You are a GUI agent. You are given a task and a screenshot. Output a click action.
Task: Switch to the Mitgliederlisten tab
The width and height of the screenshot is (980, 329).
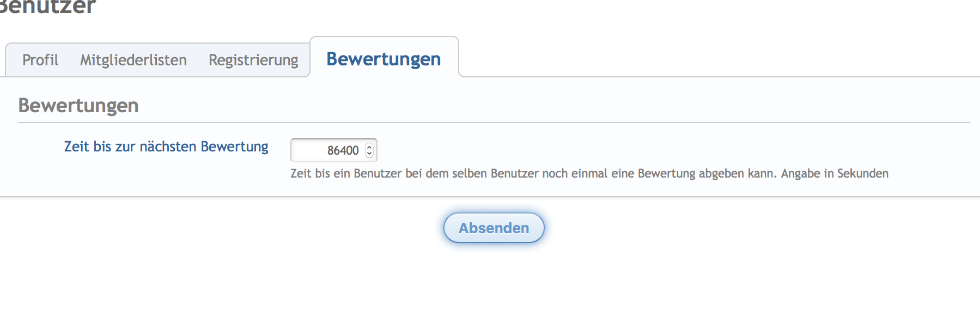click(133, 60)
